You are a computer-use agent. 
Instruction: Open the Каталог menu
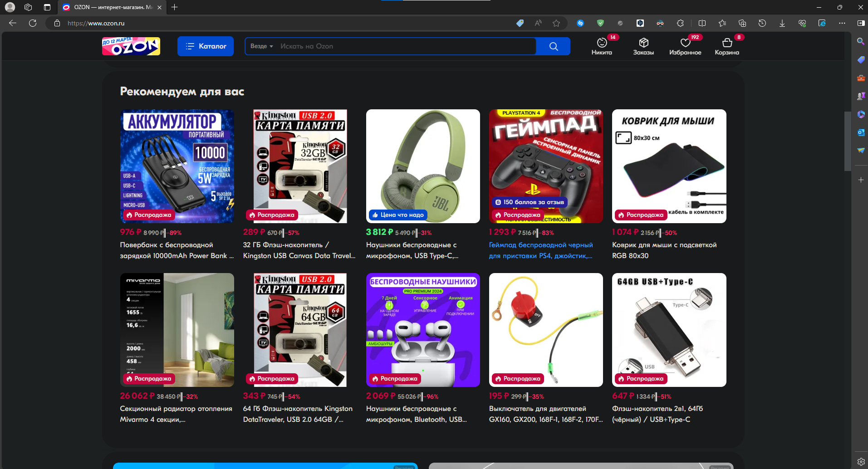(x=206, y=46)
